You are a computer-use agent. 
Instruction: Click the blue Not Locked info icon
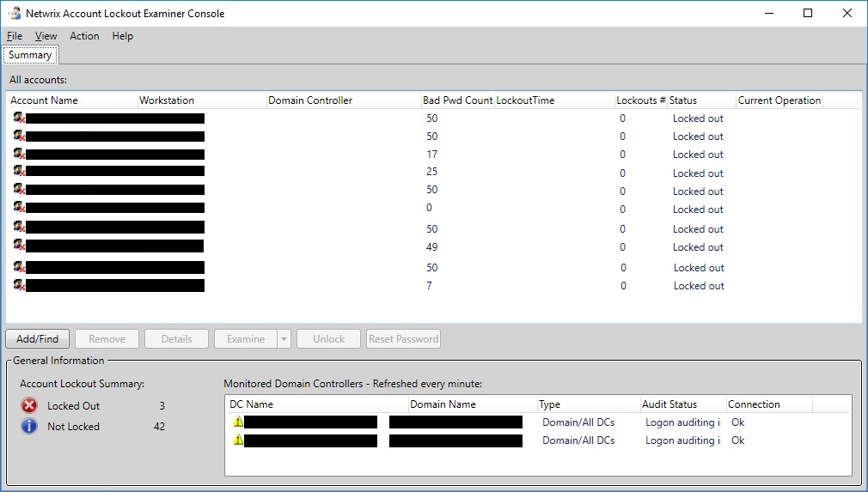(29, 426)
